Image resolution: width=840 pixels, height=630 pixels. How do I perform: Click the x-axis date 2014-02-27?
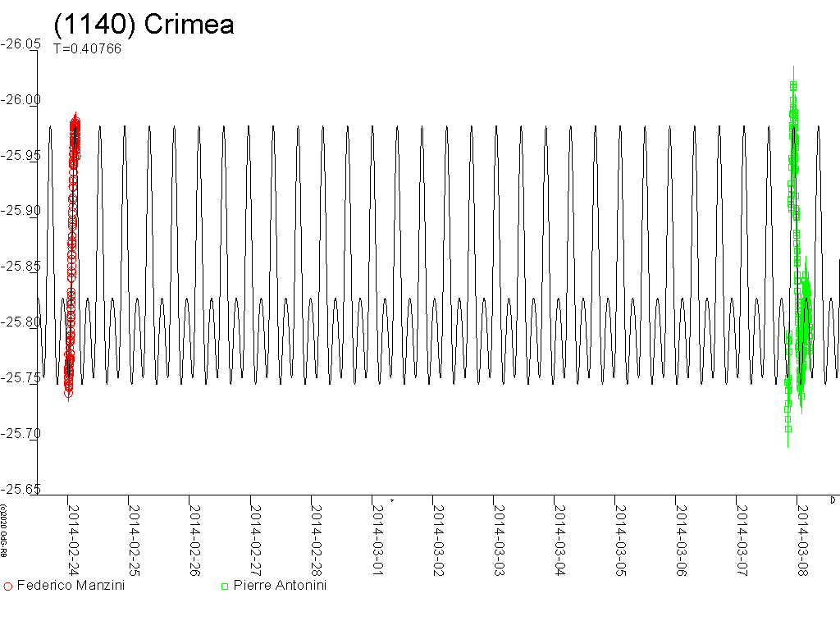pyautogui.click(x=256, y=540)
